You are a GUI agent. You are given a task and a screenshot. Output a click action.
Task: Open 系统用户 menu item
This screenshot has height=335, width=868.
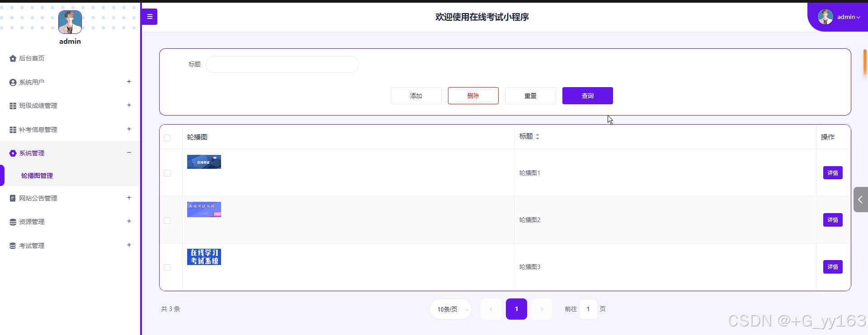coord(70,82)
